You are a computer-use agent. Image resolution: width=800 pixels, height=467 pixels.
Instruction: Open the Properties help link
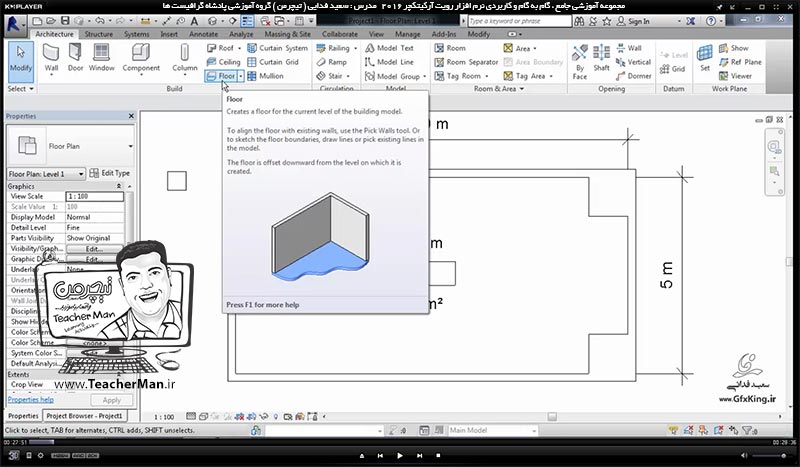[x=31, y=400]
